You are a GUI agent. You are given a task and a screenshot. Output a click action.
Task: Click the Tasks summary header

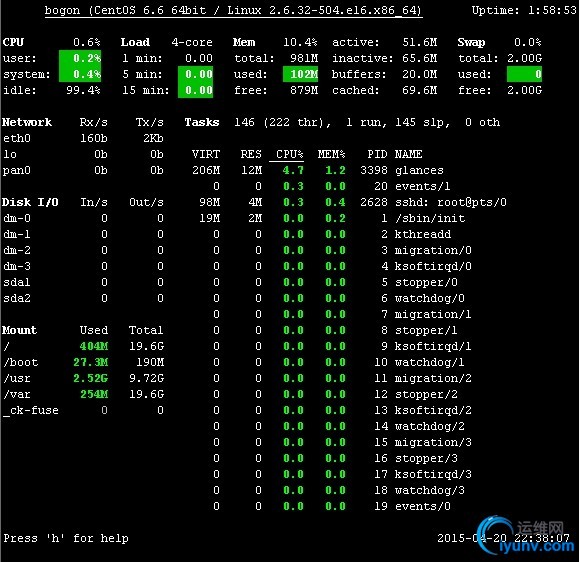tap(202, 122)
